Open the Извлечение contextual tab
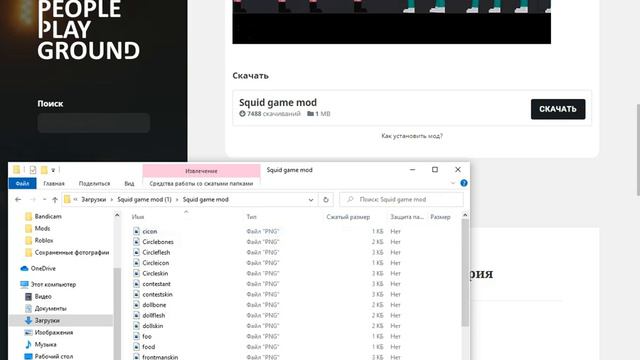Screen dimensions: 640x360 click(x=201, y=171)
